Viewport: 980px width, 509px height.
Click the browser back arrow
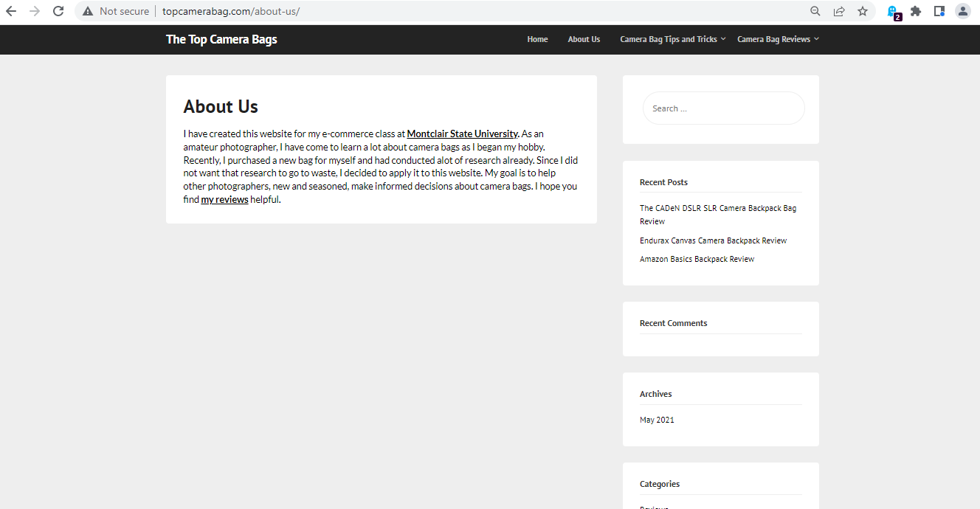(x=11, y=11)
